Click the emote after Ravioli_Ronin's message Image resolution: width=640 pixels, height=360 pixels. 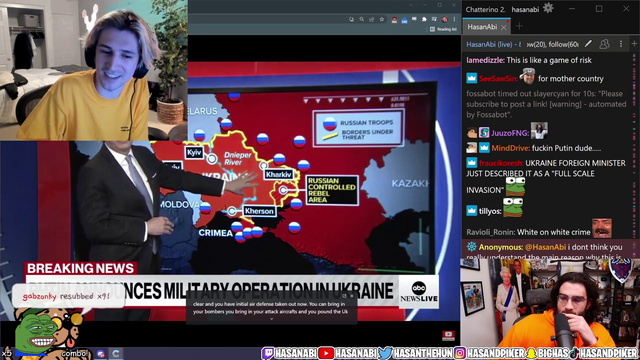602,228
